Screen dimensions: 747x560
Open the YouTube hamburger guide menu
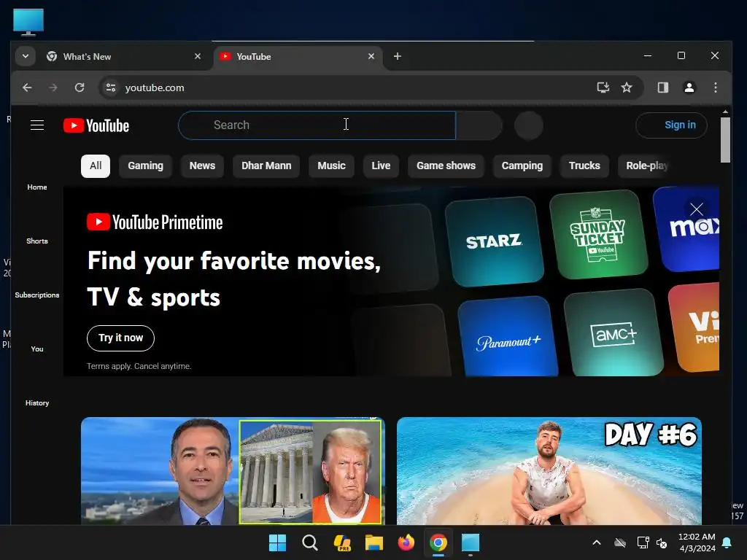click(37, 125)
